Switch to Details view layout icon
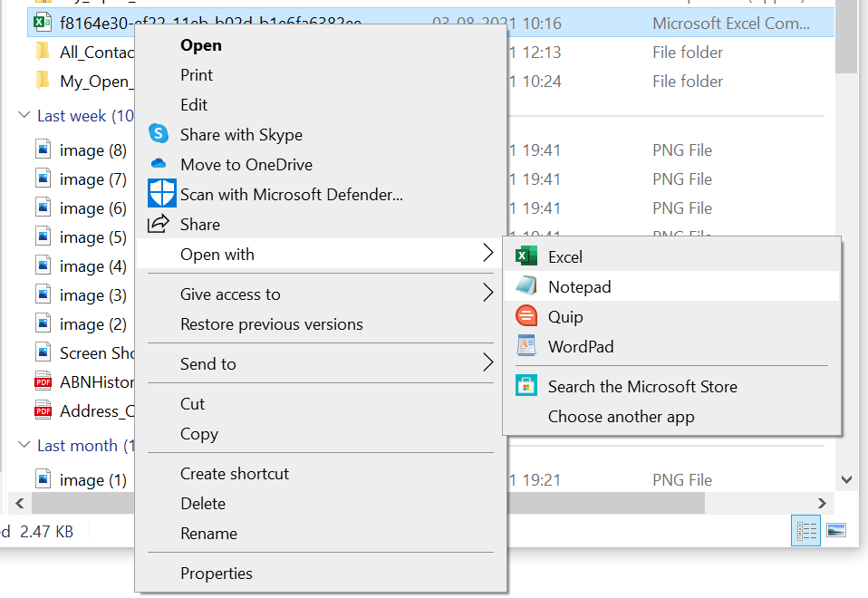Screen dimensions: 868x598 click(805, 530)
